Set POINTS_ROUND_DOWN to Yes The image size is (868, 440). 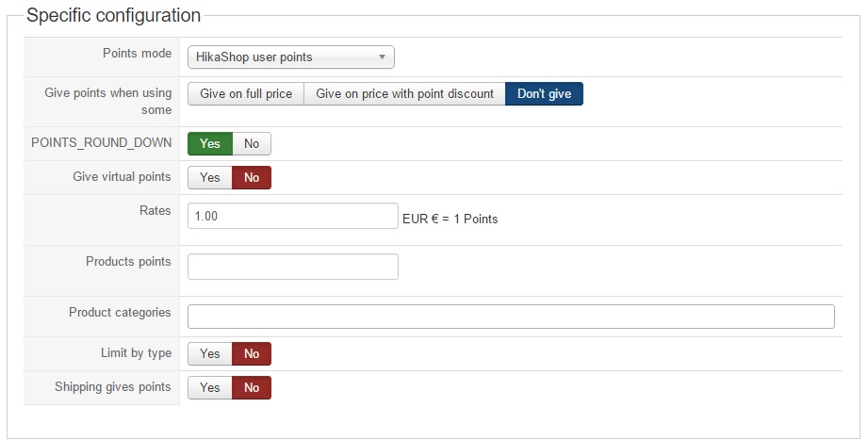210,143
